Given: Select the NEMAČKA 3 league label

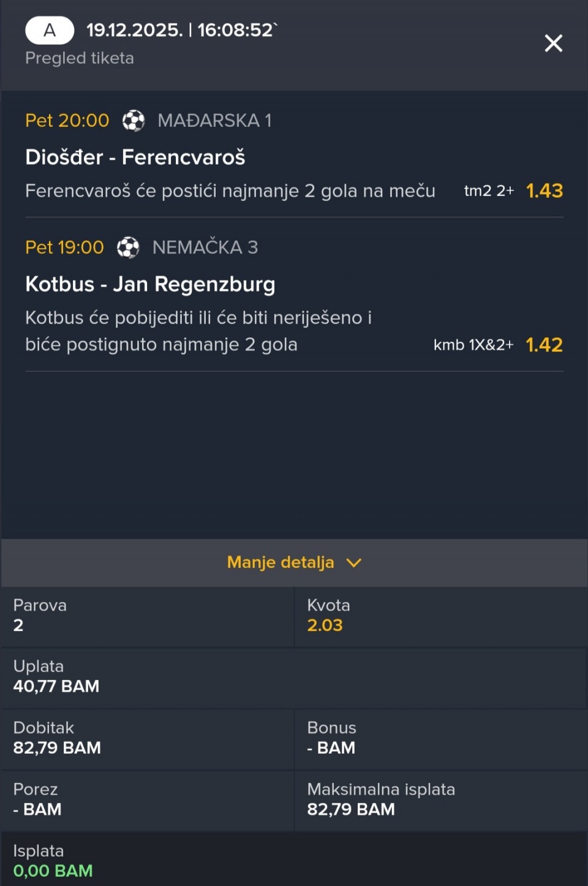Looking at the screenshot, I should coord(205,247).
